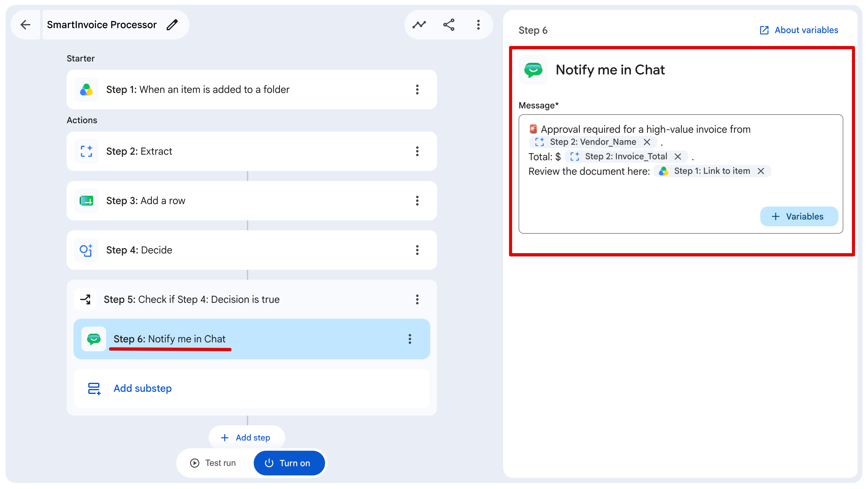Click the Add step button

(247, 437)
